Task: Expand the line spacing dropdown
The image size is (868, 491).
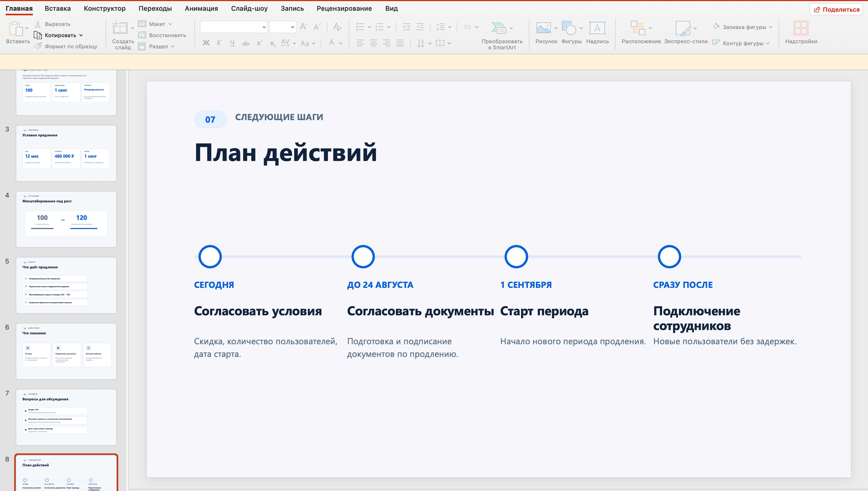Action: [450, 27]
